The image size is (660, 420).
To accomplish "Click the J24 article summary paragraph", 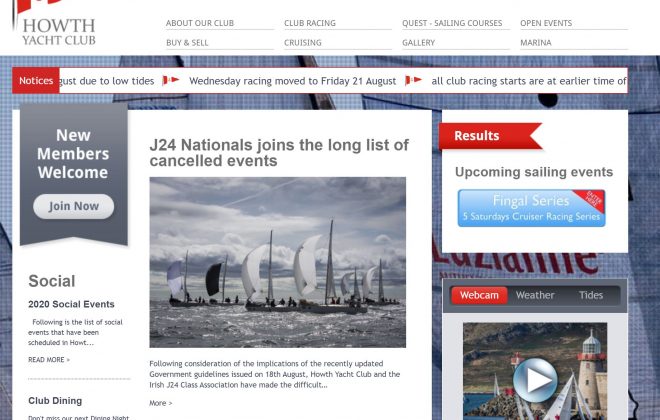I will [x=275, y=374].
